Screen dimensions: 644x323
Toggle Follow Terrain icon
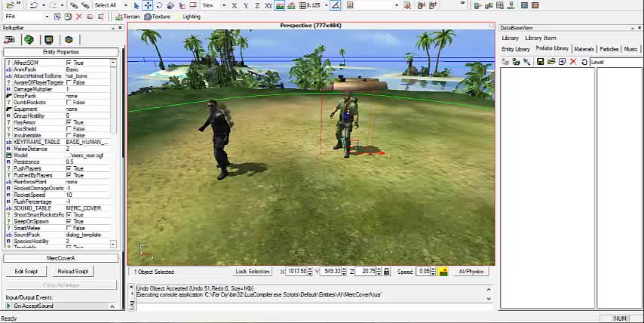point(280,5)
